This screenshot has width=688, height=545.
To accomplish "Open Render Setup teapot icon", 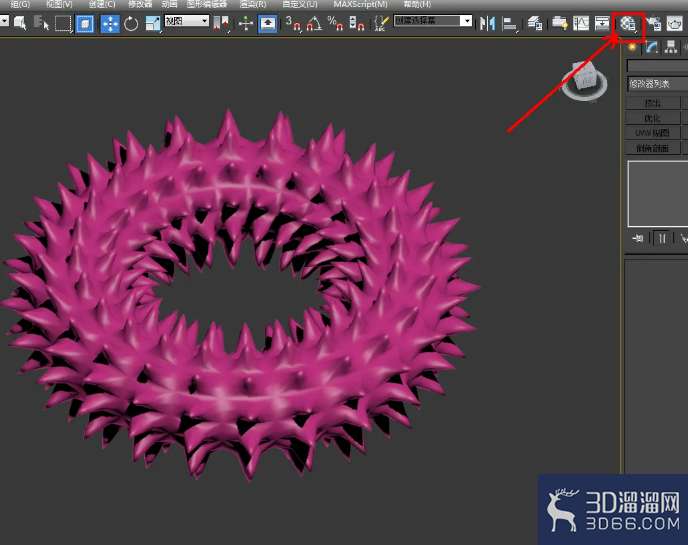I will pyautogui.click(x=654, y=23).
